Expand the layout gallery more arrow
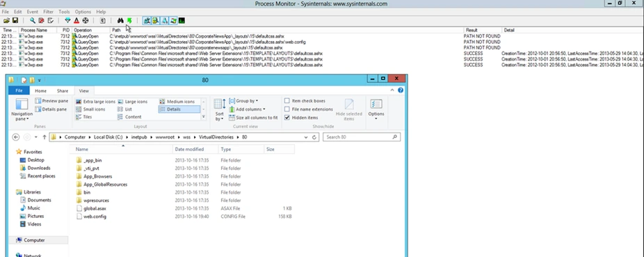Image resolution: width=644 pixels, height=257 pixels. [x=203, y=117]
